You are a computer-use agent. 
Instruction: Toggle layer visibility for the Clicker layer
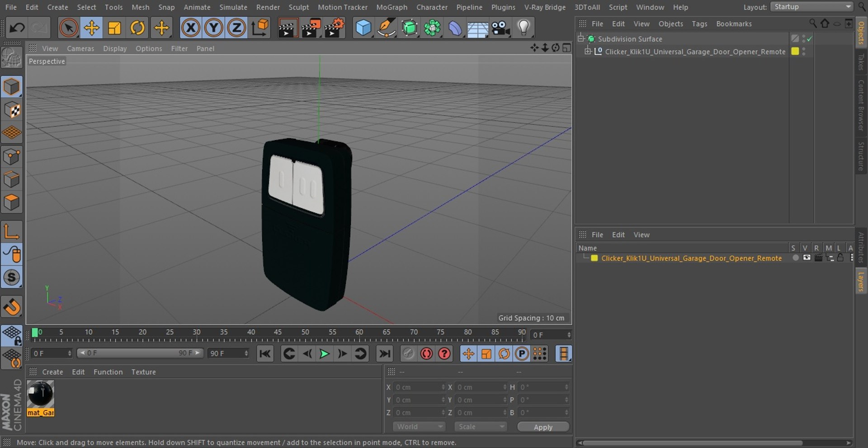coord(807,258)
